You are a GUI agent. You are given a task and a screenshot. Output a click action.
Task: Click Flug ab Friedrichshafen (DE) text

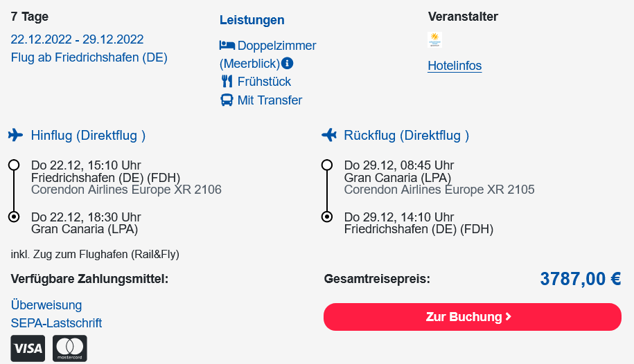coord(89,57)
